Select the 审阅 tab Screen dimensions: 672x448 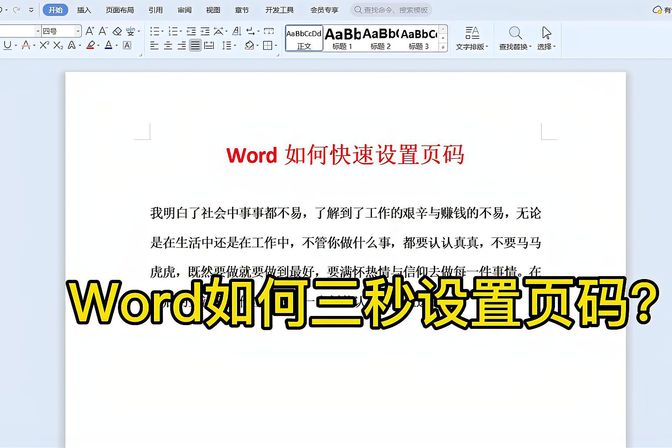point(185,10)
